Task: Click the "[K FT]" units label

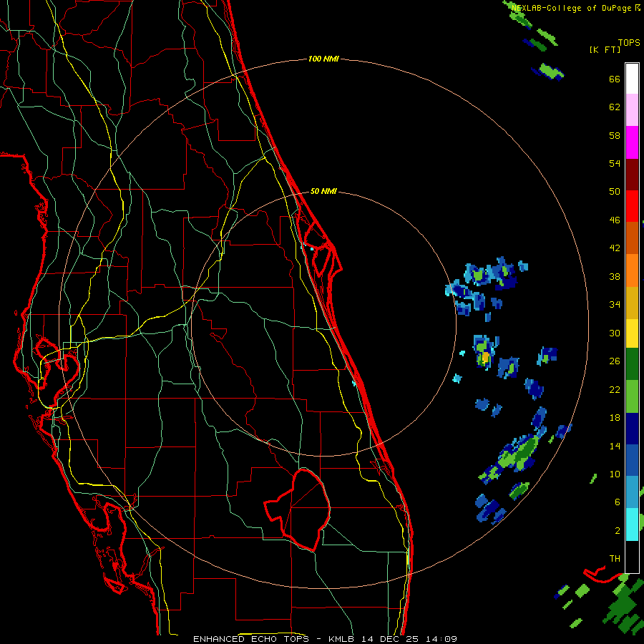Action: [605, 49]
